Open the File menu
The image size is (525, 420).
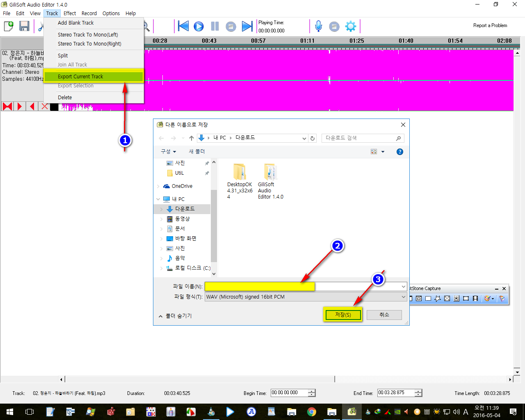(x=7, y=13)
